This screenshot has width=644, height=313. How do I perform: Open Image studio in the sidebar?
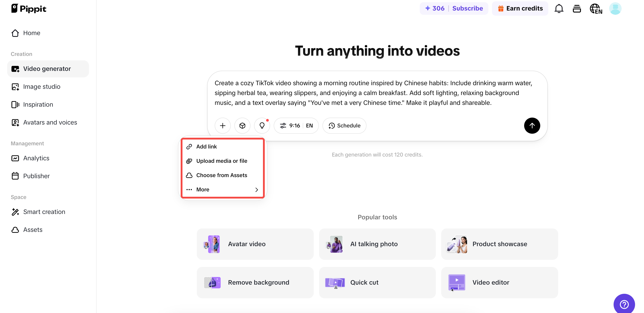click(42, 87)
